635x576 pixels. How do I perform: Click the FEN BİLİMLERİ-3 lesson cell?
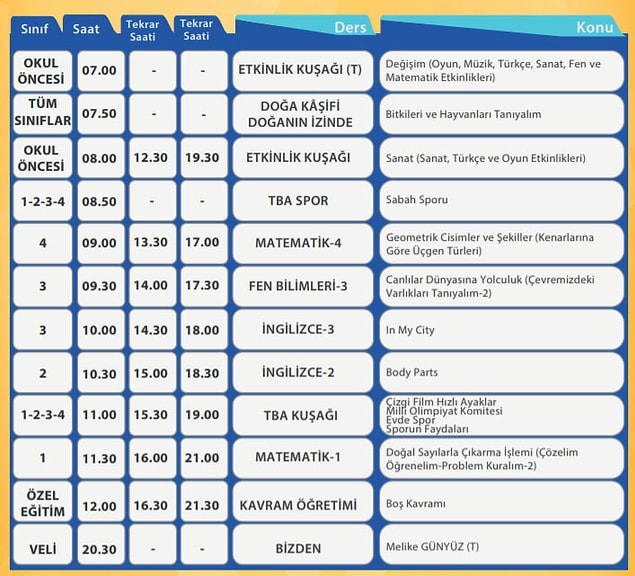(303, 286)
